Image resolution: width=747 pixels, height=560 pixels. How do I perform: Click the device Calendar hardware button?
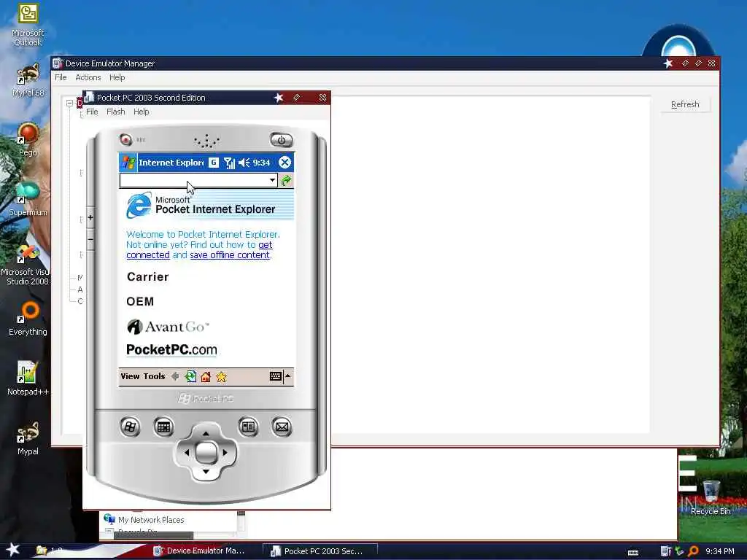(163, 427)
